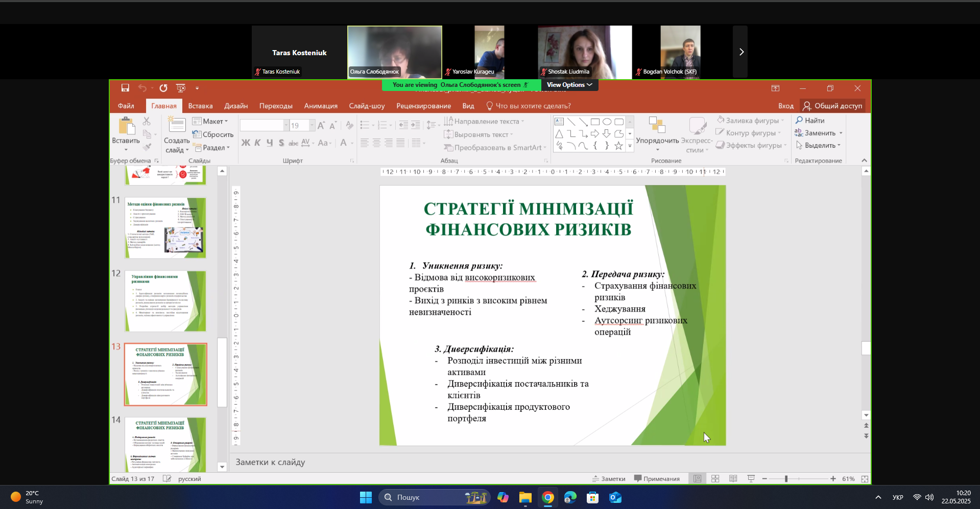980x509 pixels.
Task: Apply strikethrough to selected text
Action: pyautogui.click(x=293, y=143)
